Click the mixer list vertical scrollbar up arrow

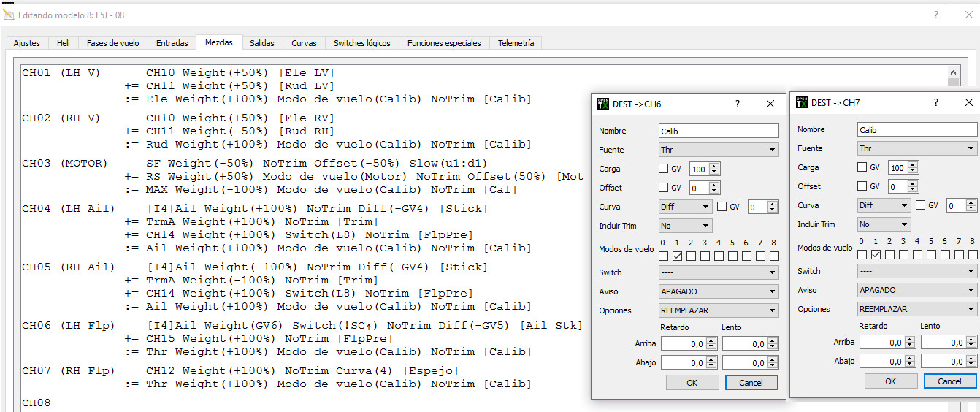tap(953, 72)
